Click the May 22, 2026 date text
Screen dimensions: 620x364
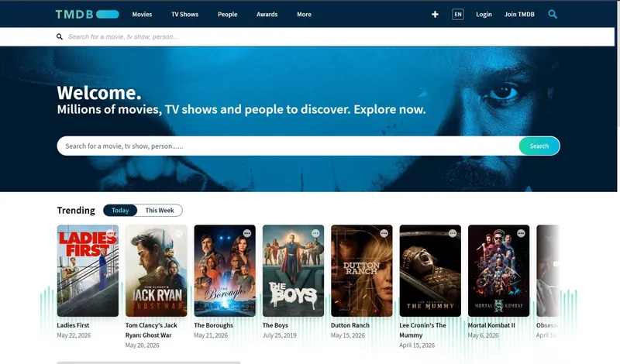coord(74,335)
